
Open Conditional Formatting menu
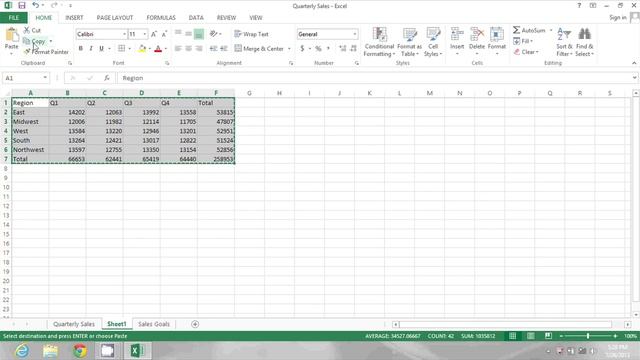point(379,42)
